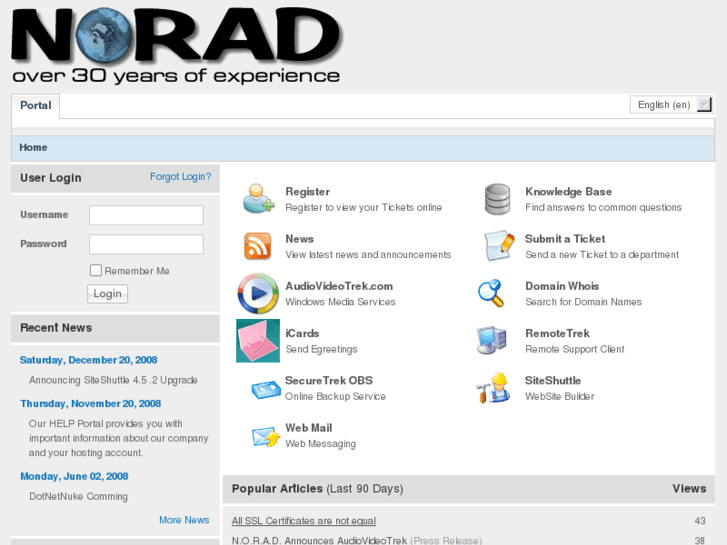The width and height of the screenshot is (727, 545).
Task: Click the Register user icon
Action: coord(258,199)
